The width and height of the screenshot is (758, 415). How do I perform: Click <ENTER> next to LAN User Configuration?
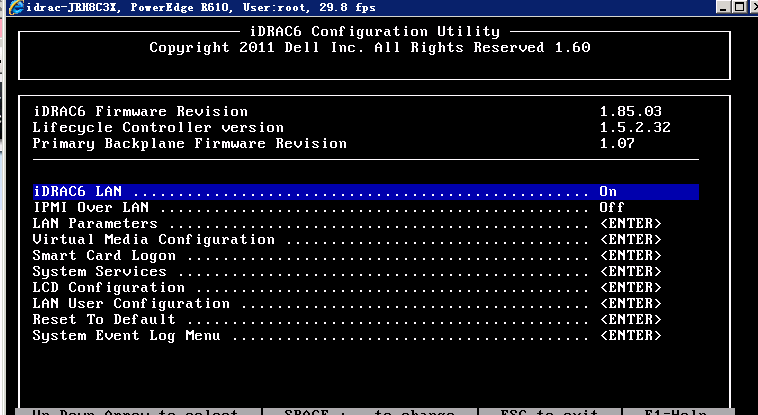[x=630, y=303]
